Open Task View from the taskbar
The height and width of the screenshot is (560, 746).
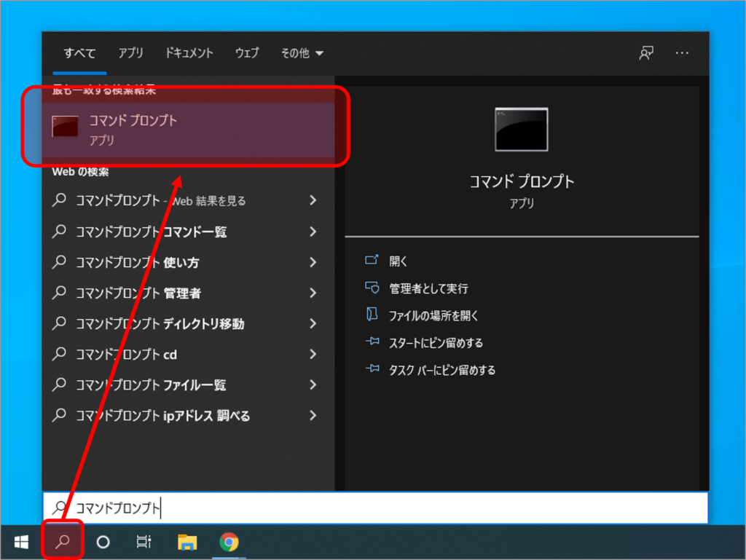[x=144, y=542]
